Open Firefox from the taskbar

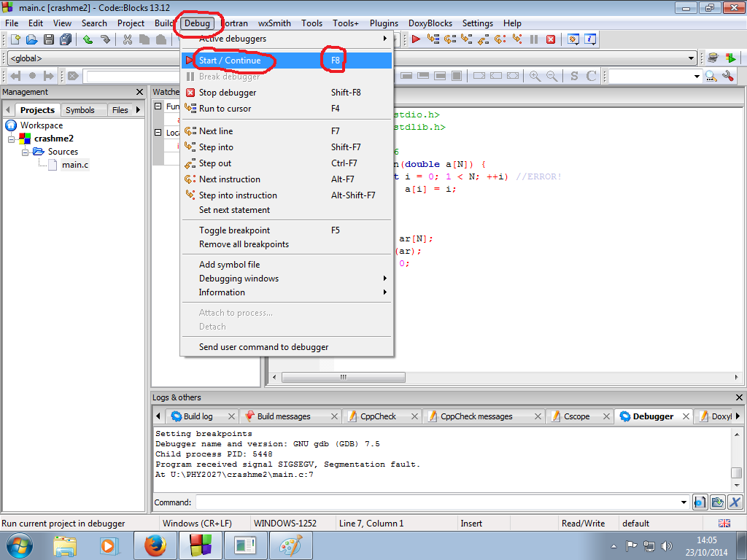click(x=155, y=545)
